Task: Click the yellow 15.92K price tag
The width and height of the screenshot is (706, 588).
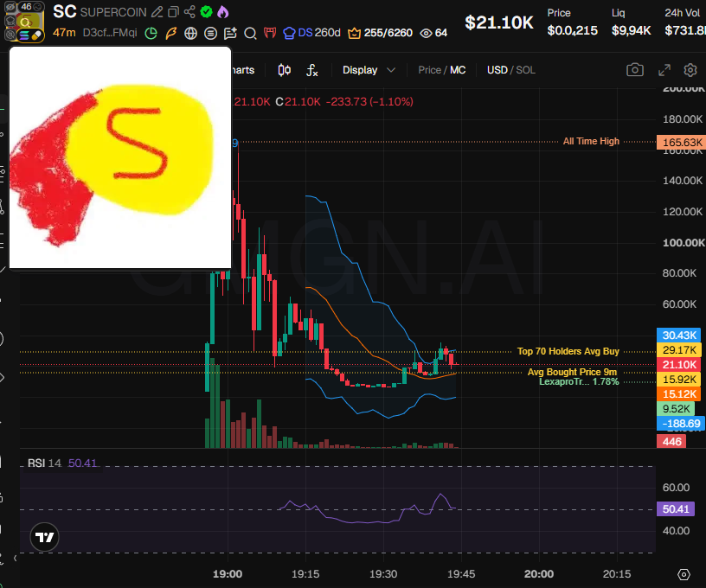Action: point(679,380)
